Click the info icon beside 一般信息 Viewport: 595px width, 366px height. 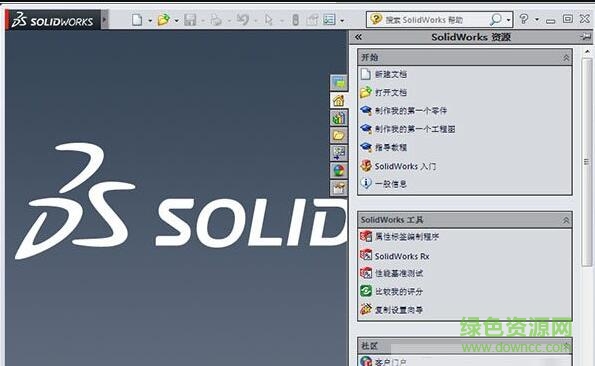pos(366,183)
